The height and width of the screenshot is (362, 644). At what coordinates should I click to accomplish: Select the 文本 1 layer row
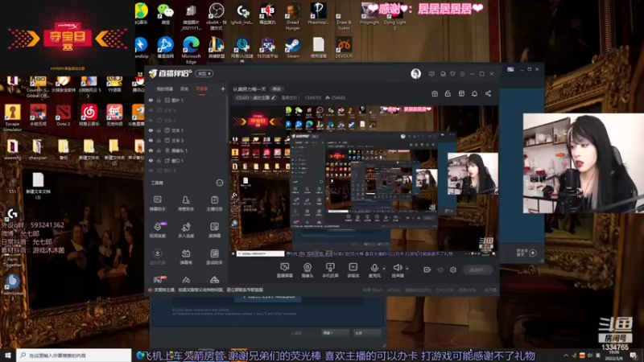(x=187, y=130)
